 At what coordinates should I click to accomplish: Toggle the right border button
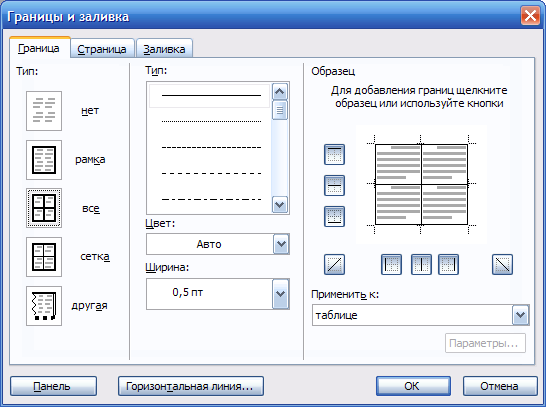click(448, 265)
